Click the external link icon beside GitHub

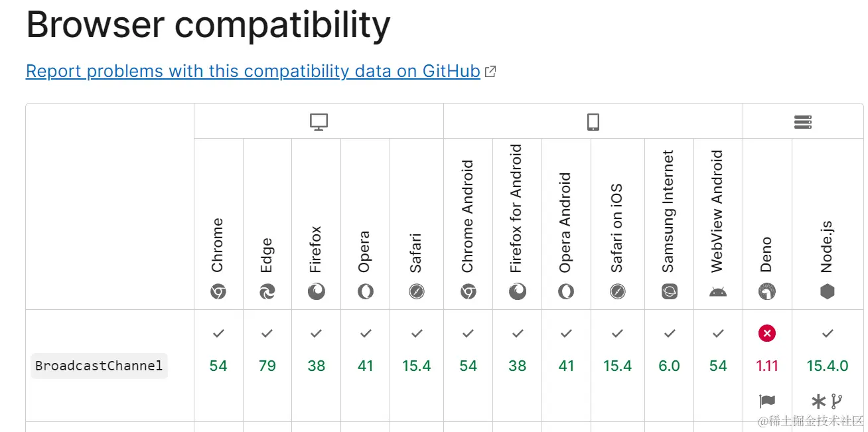(490, 72)
